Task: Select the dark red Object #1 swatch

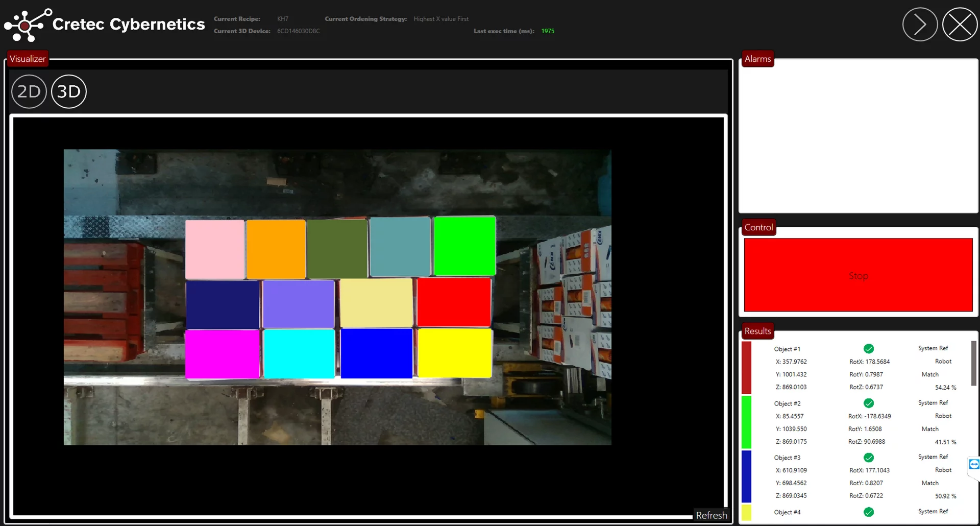Action: click(x=746, y=368)
